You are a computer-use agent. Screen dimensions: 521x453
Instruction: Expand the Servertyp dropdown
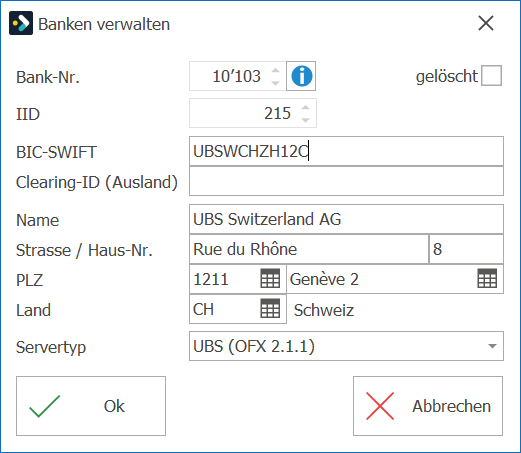click(492, 346)
